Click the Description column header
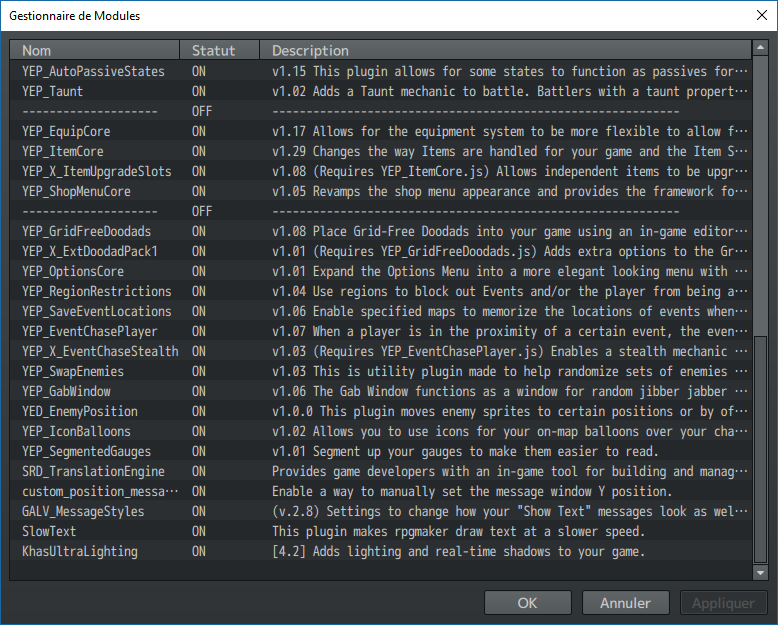 [x=506, y=51]
